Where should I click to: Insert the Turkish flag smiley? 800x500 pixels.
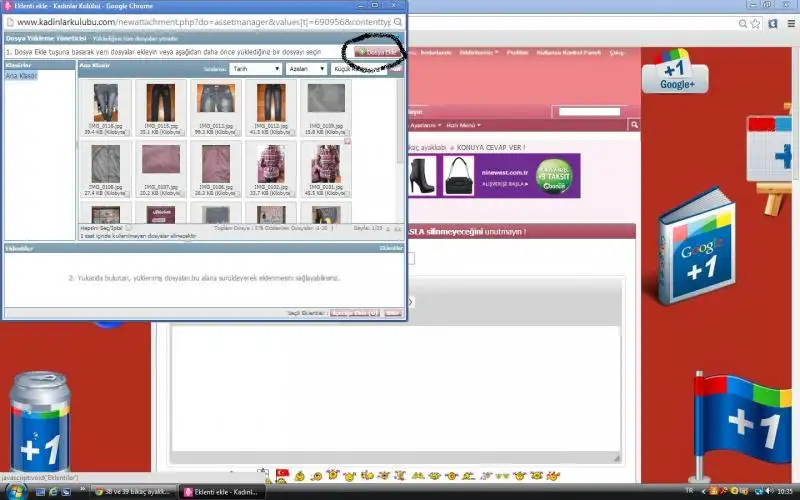click(282, 473)
